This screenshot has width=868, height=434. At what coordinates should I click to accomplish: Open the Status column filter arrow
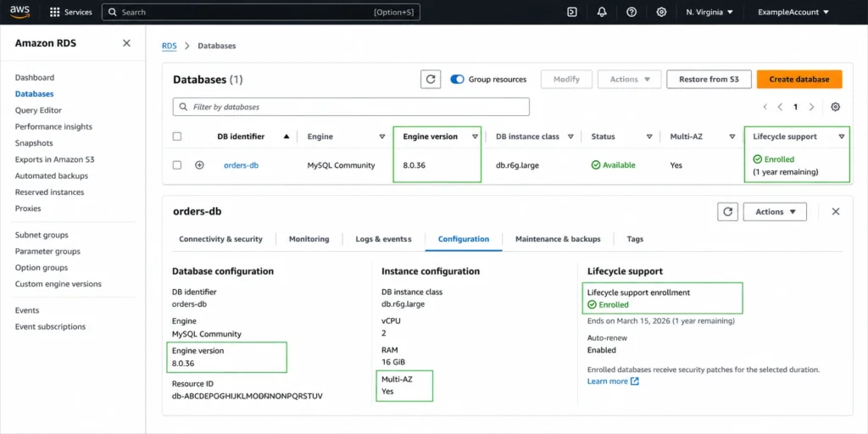(649, 136)
